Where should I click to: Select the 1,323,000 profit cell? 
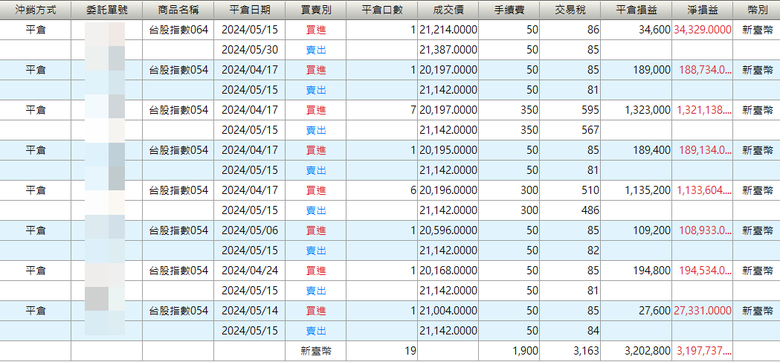coord(636,110)
